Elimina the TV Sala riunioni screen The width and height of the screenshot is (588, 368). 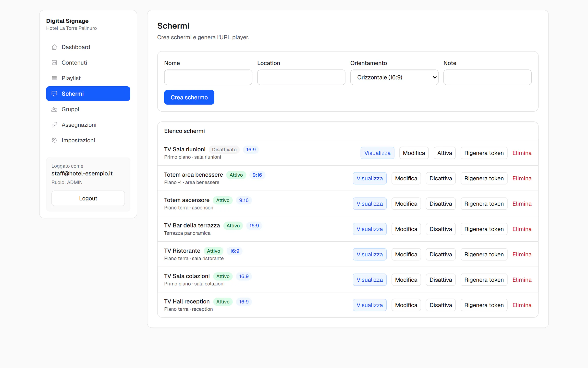(x=522, y=153)
